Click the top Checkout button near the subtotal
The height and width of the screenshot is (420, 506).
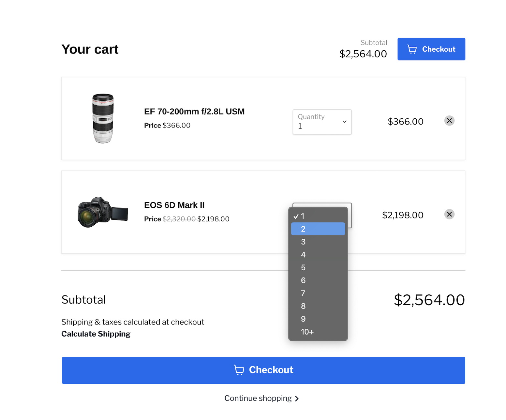(x=431, y=49)
